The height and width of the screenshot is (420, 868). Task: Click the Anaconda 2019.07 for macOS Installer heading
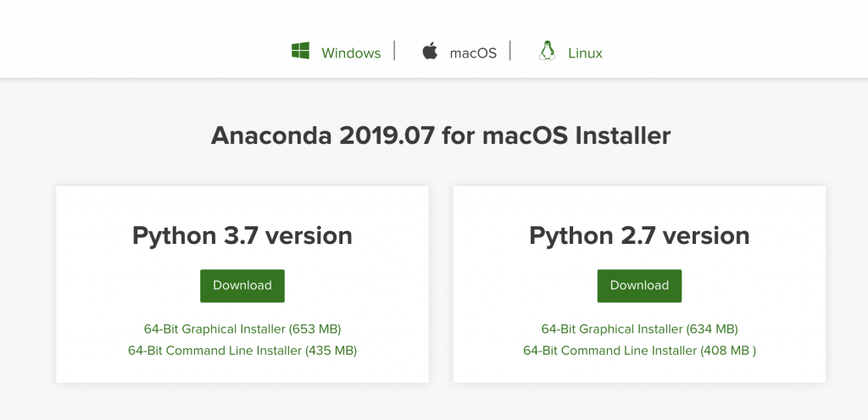[x=441, y=135]
